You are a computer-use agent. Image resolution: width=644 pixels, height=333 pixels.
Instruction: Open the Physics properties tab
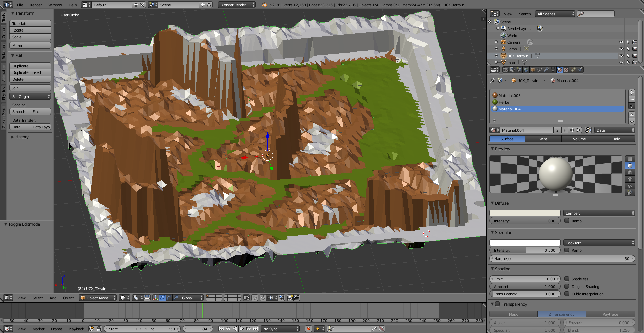coord(580,70)
